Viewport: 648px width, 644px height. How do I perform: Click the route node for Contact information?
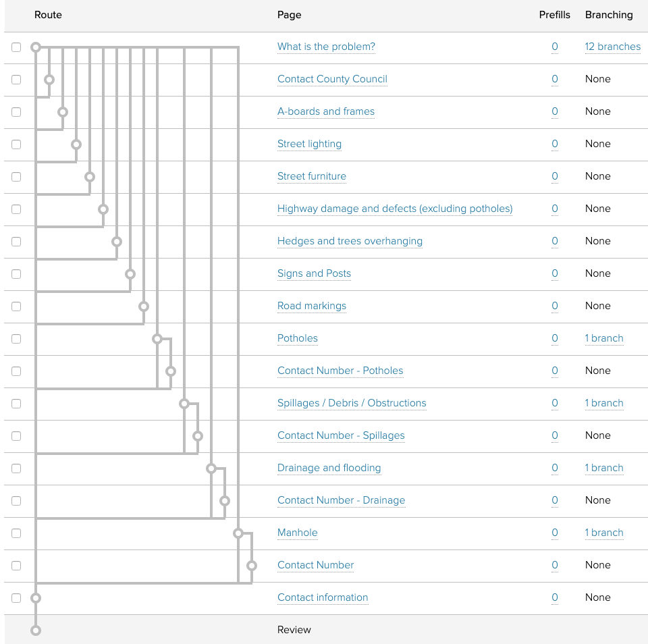click(x=36, y=598)
